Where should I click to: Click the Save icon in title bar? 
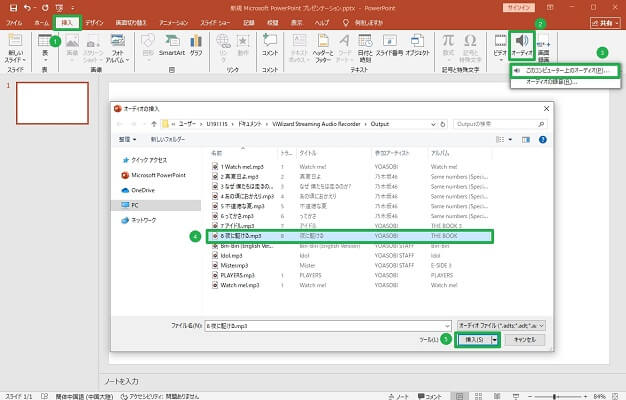[14, 8]
